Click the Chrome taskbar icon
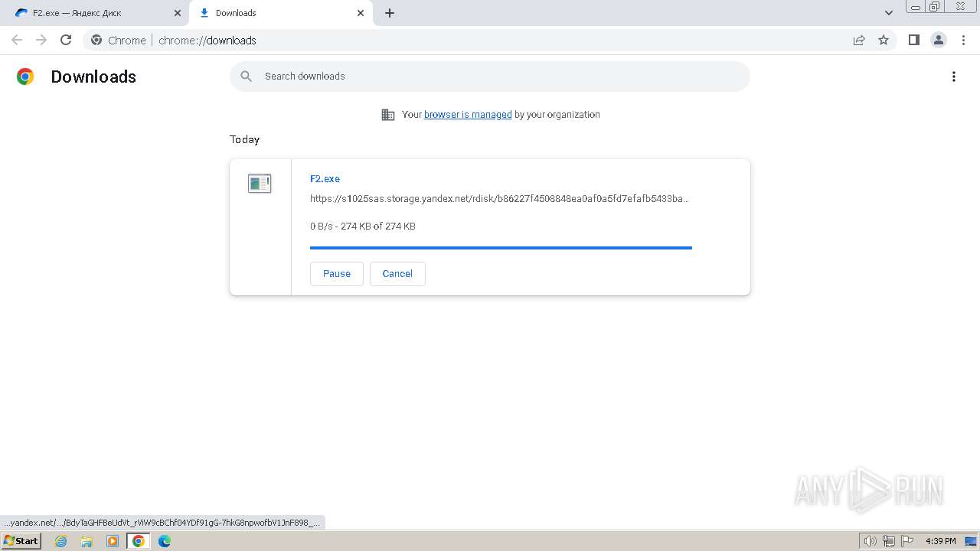Viewport: 980px width, 551px height. tap(139, 541)
